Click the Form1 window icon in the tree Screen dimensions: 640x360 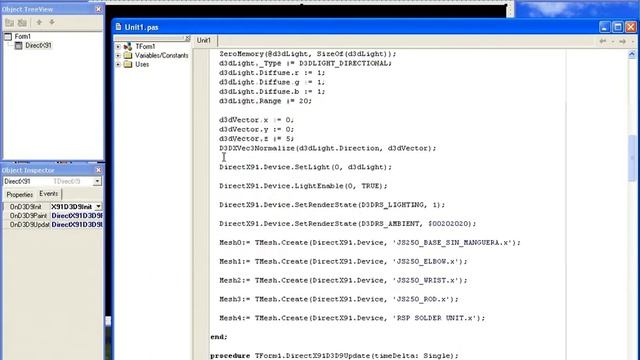(x=8, y=36)
